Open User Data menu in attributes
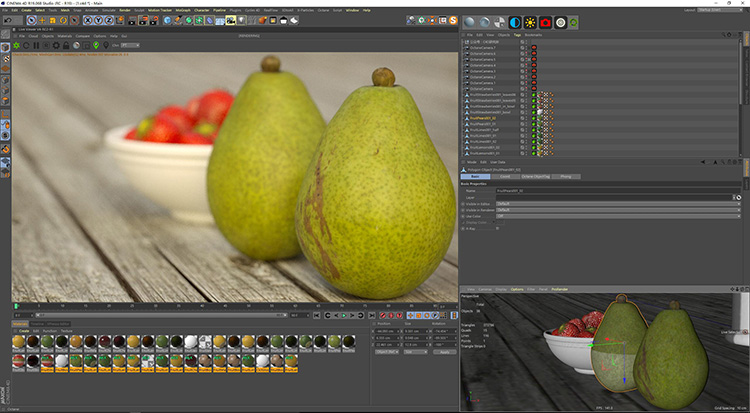The width and height of the screenshot is (750, 413). [497, 162]
